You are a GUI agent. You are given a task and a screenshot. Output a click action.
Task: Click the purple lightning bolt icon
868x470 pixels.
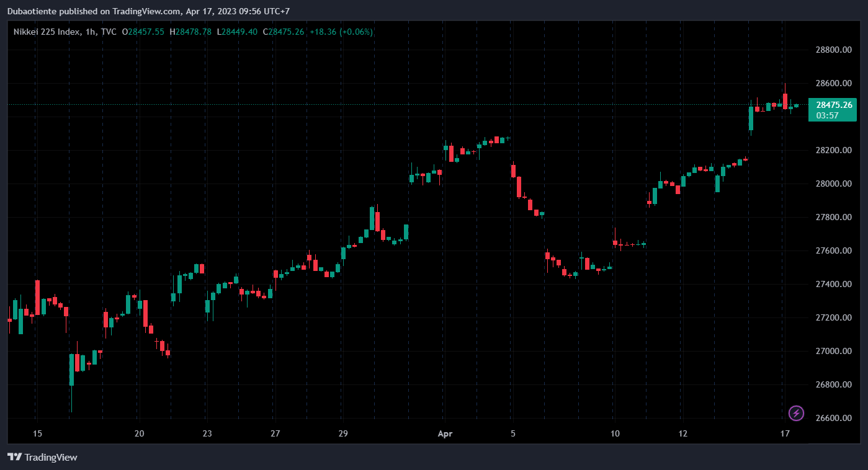(x=796, y=413)
